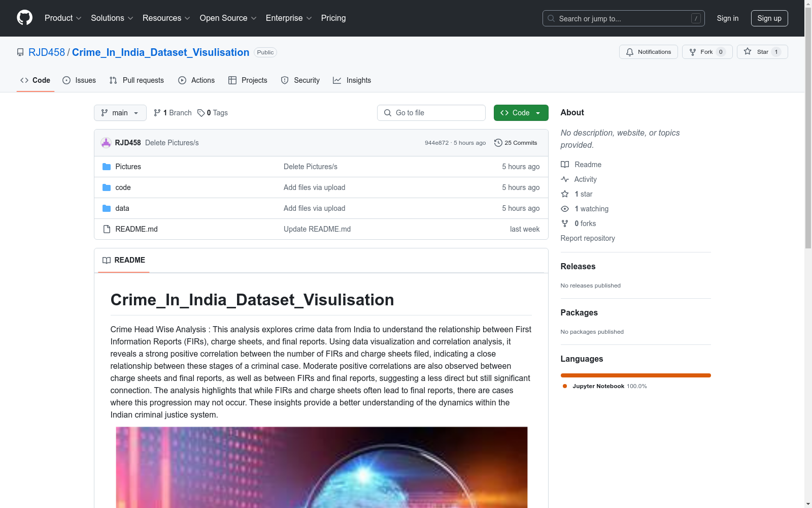
Task: Click the Activity pulse icon
Action: point(565,179)
